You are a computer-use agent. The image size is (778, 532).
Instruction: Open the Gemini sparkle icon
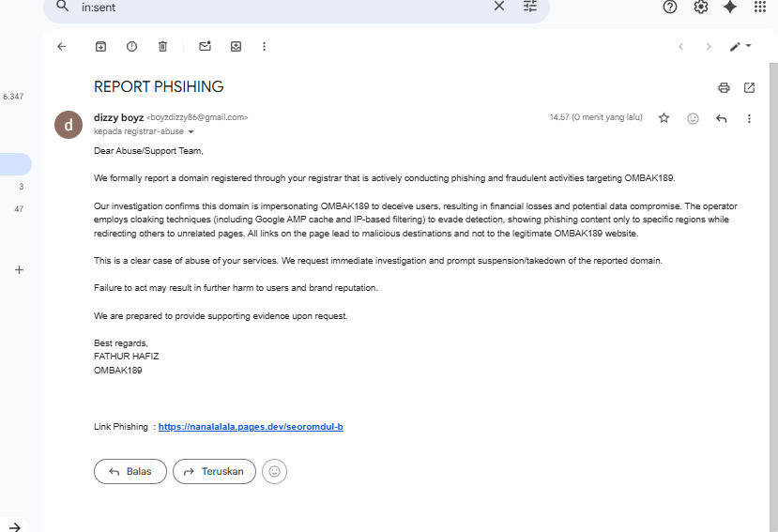point(730,7)
